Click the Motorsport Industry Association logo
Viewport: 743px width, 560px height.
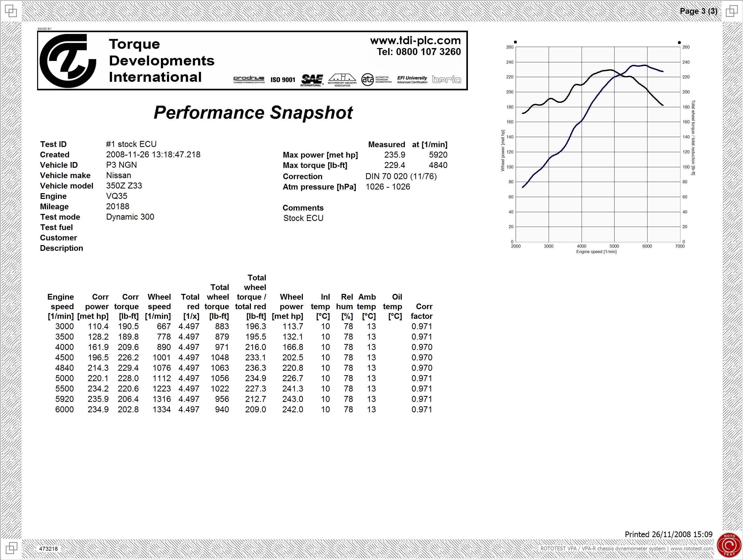[342, 80]
